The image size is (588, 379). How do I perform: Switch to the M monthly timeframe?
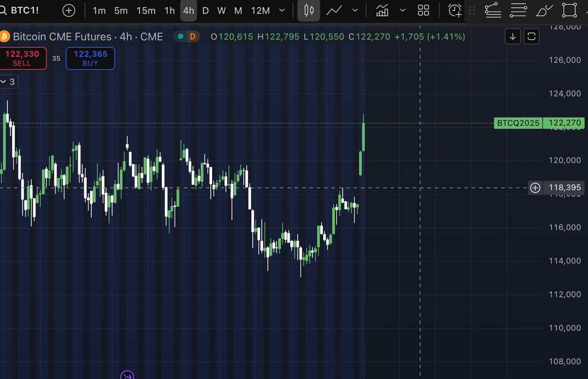238,10
